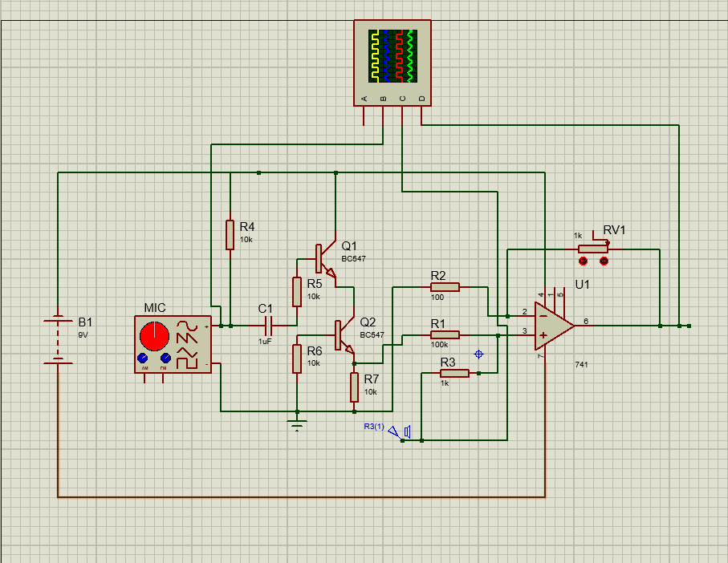Click the 'Q2' reference label
Viewport: 728px width, 563px height.
click(368, 322)
